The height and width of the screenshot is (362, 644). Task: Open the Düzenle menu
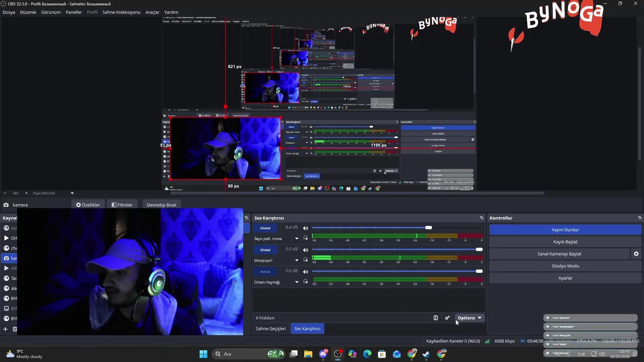tap(28, 12)
